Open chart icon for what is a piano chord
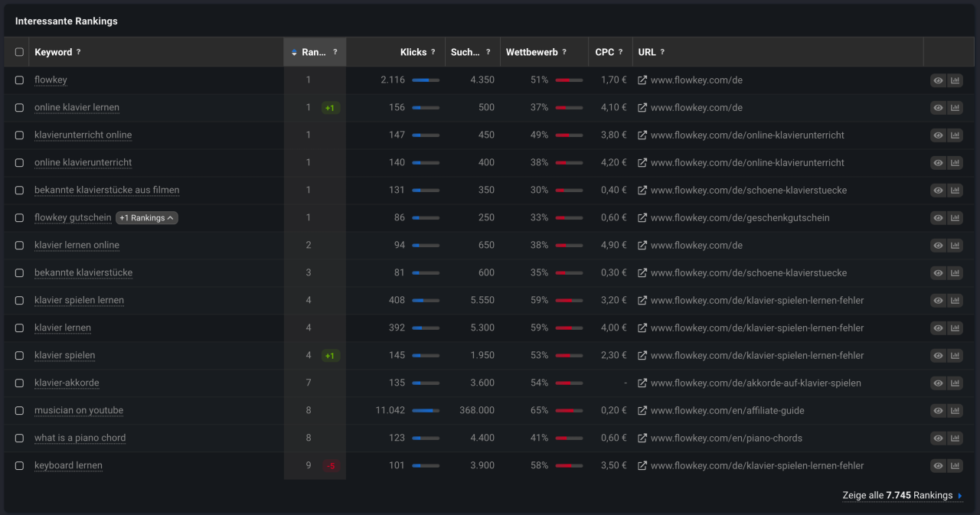Image resolution: width=980 pixels, height=515 pixels. coord(955,438)
